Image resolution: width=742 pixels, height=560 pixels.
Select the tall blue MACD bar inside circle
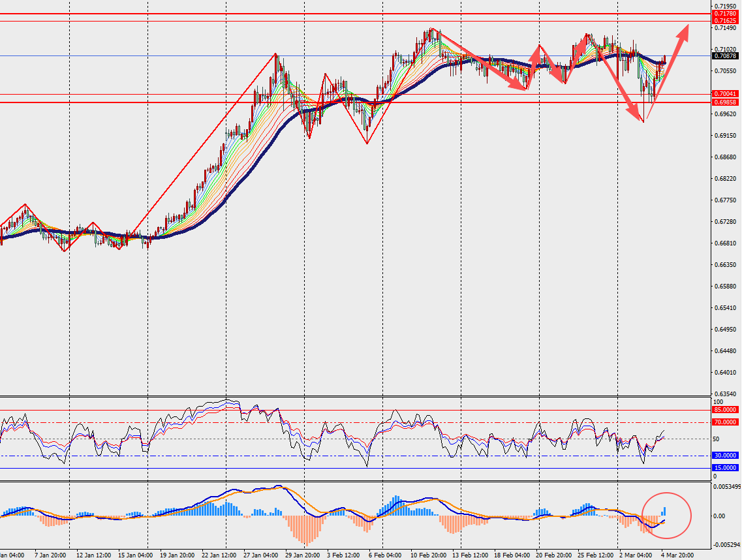[x=664, y=512]
